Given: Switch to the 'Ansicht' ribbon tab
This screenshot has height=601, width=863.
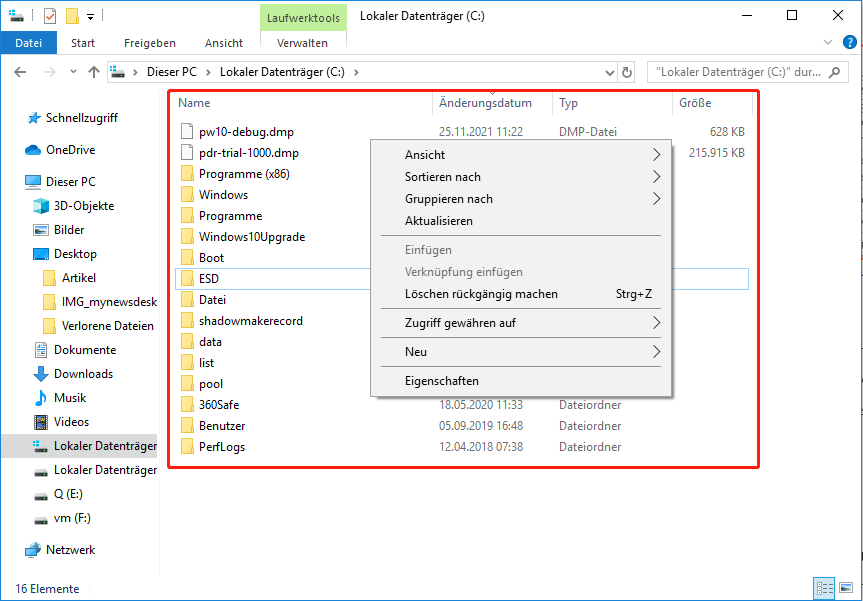Looking at the screenshot, I should pyautogui.click(x=223, y=43).
